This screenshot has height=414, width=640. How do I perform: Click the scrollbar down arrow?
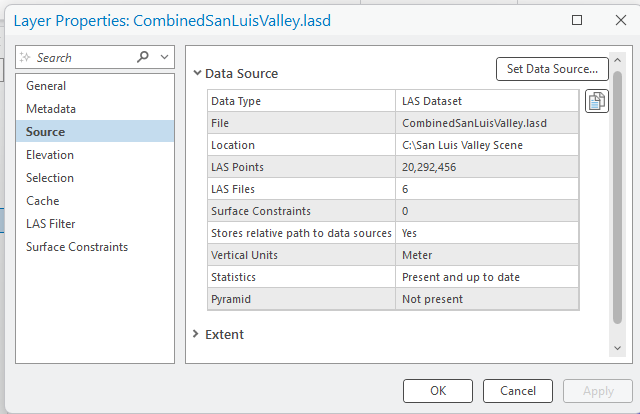click(x=617, y=348)
